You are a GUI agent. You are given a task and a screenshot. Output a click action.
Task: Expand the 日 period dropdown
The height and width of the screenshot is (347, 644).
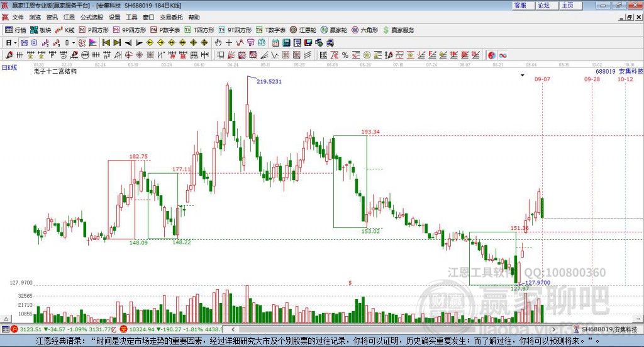point(16,43)
